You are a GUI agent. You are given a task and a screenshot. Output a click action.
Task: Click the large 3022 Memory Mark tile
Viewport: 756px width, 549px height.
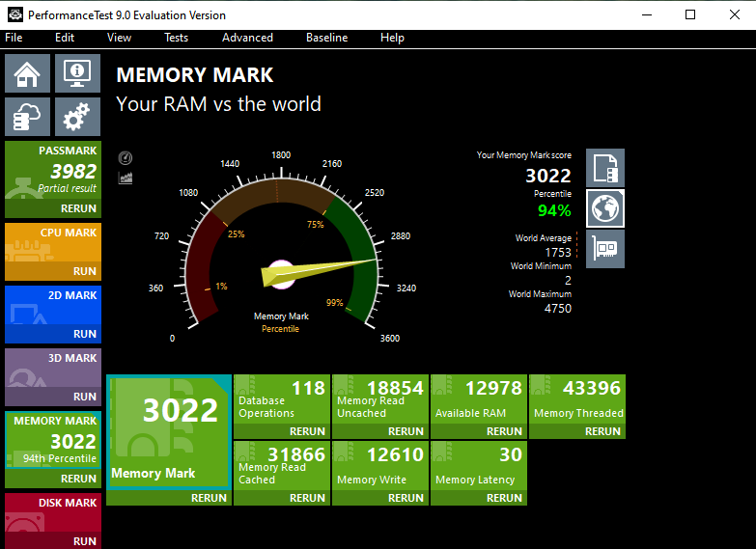pyautogui.click(x=169, y=432)
